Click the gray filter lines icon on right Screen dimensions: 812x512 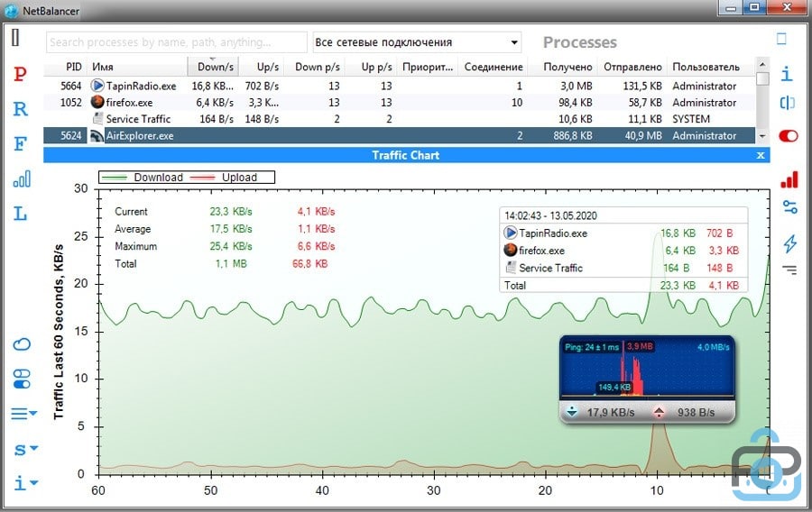[x=789, y=270]
